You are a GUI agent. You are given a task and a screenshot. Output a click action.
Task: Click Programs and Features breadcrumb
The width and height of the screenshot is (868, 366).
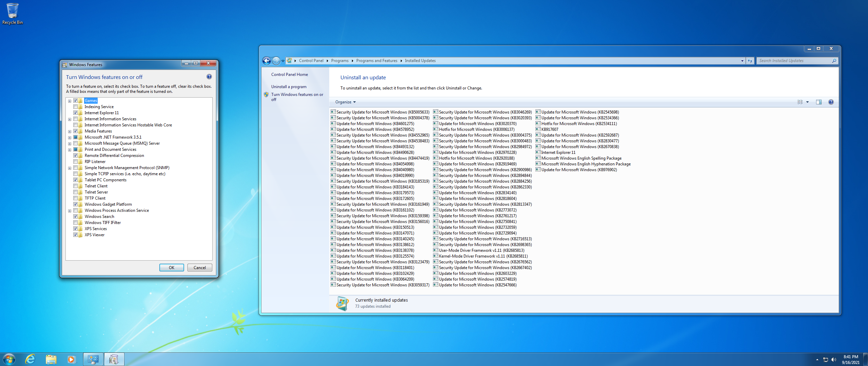pyautogui.click(x=377, y=61)
